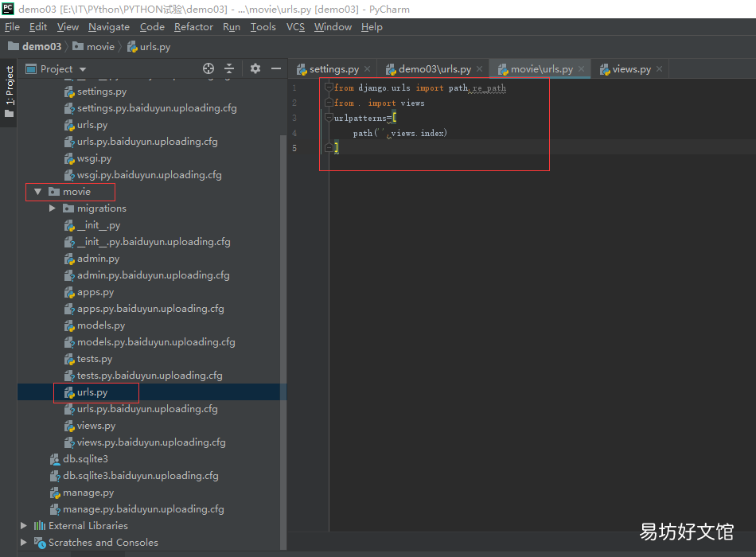The width and height of the screenshot is (756, 557).
Task: Open the Window menu
Action: pos(333,27)
